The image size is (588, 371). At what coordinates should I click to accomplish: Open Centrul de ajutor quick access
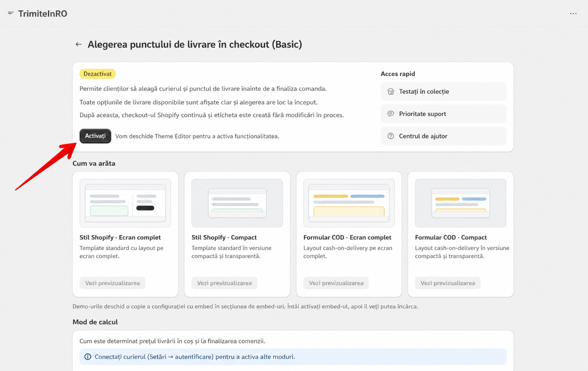(443, 136)
